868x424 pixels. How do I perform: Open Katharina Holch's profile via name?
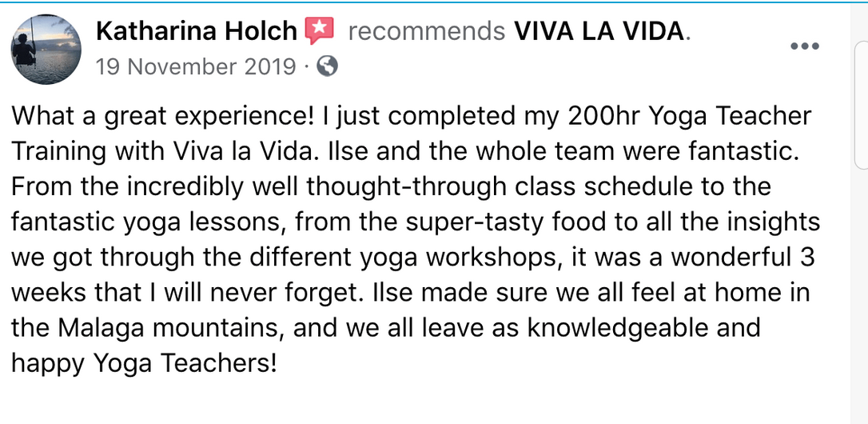point(197,32)
